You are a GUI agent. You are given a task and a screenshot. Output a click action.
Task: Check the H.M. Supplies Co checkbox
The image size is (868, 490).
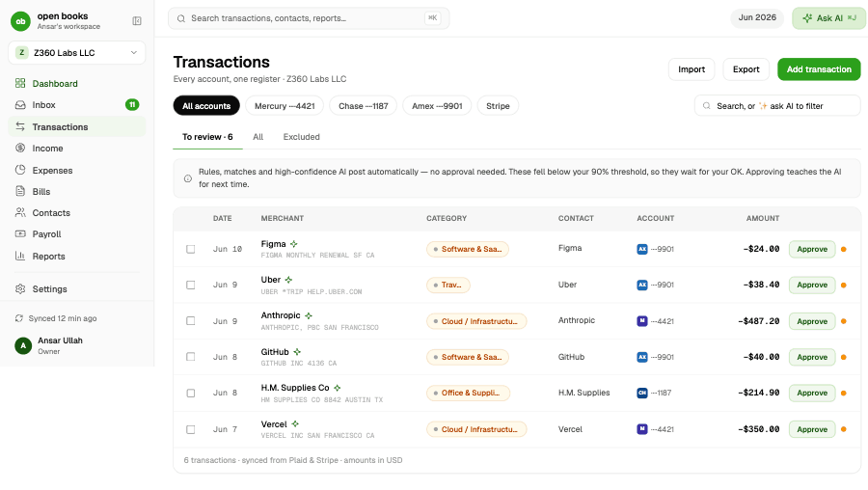(190, 394)
